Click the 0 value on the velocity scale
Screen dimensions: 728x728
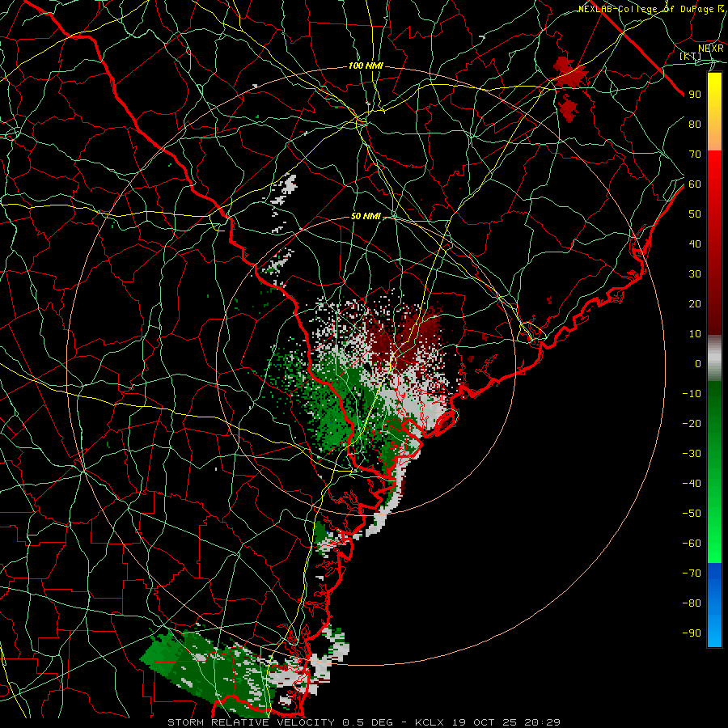click(698, 364)
